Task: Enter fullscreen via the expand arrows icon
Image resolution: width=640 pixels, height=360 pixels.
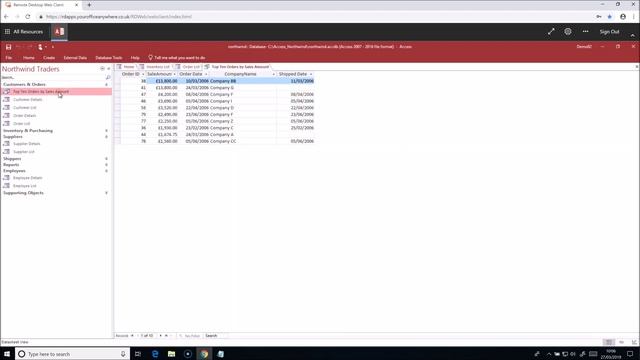Action: (551, 31)
